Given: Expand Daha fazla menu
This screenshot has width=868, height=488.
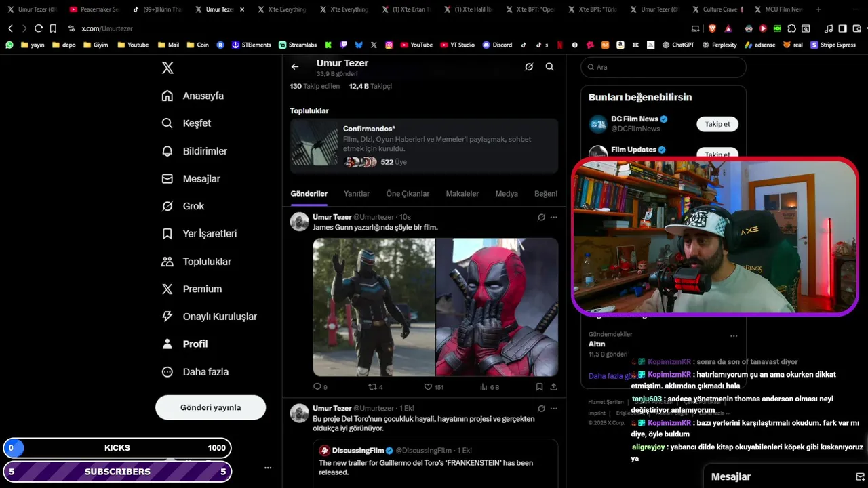Looking at the screenshot, I should 195,372.
